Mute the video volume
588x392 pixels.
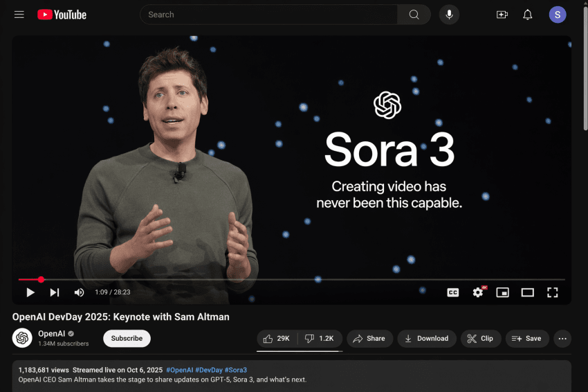79,292
